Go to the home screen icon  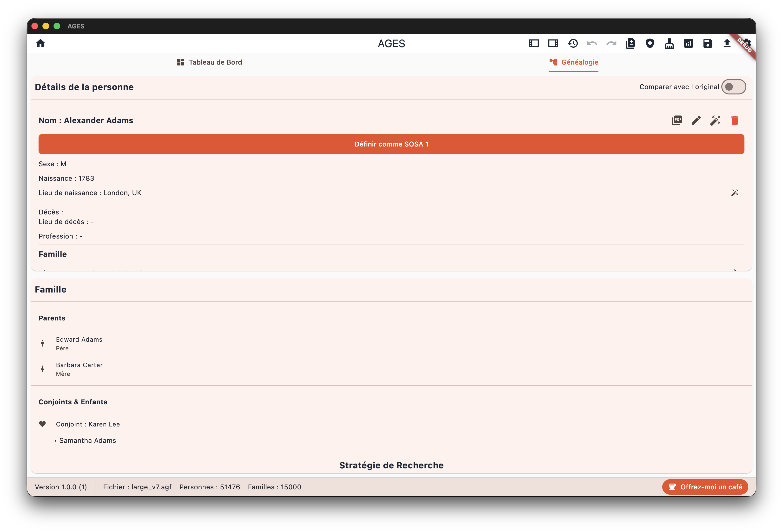(40, 43)
